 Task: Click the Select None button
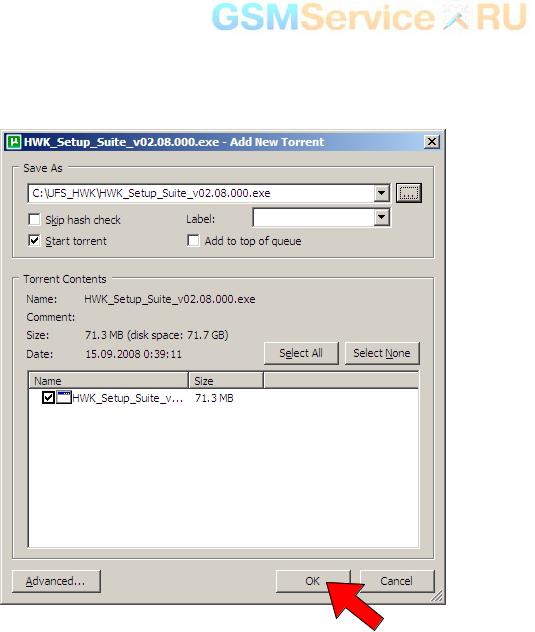382,353
